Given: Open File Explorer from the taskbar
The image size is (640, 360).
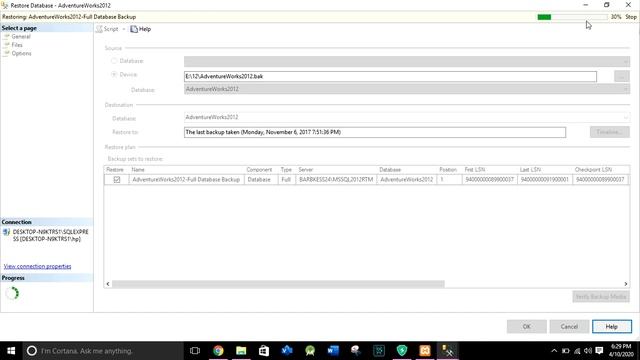Looking at the screenshot, I should (x=241, y=351).
